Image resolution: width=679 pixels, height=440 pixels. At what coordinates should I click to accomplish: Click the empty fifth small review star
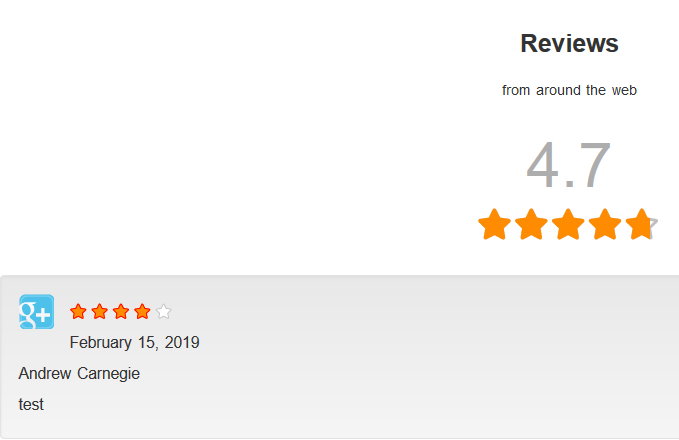pyautogui.click(x=163, y=312)
